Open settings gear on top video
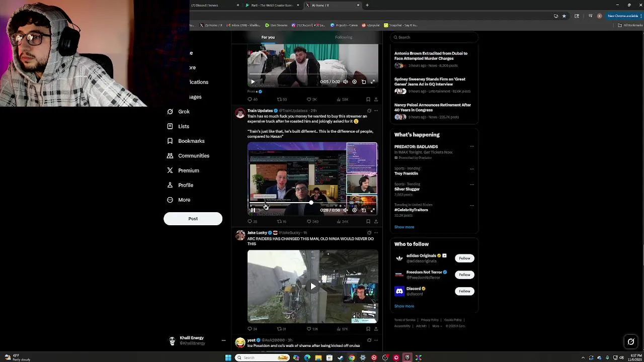Screen dimensions: 644x362 click(354, 81)
